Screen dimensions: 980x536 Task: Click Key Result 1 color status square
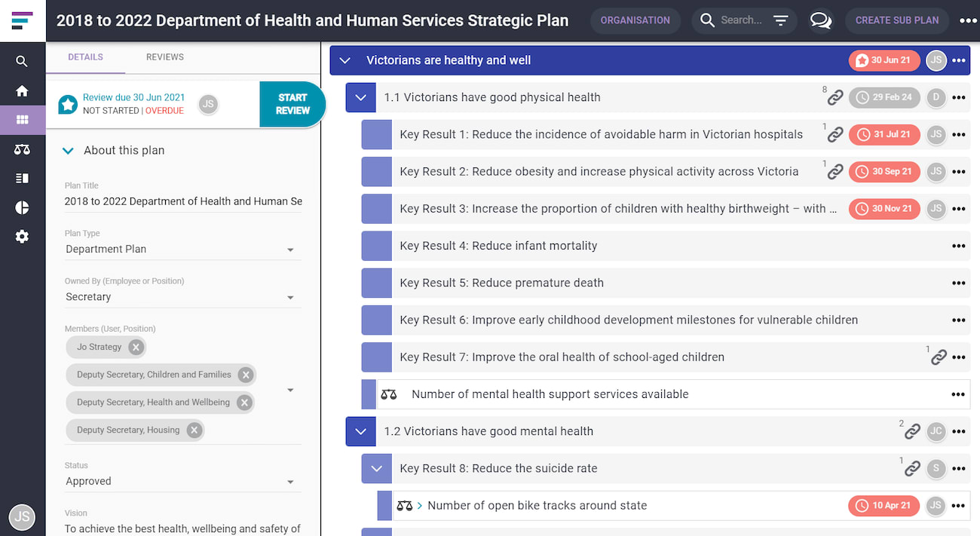tap(376, 134)
